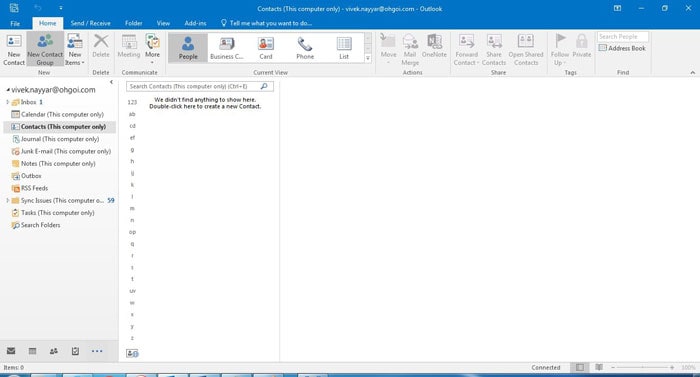700x377 pixels.
Task: Click the Delete ribbon button
Action: (x=101, y=46)
